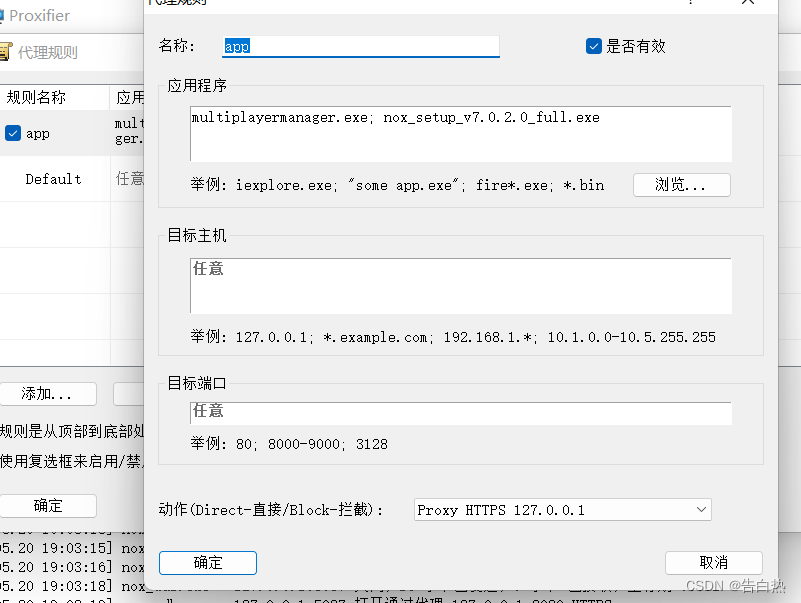Image resolution: width=801 pixels, height=603 pixels.
Task: Click the dialog's highlighted 确定 button
Action: pyautogui.click(x=208, y=563)
